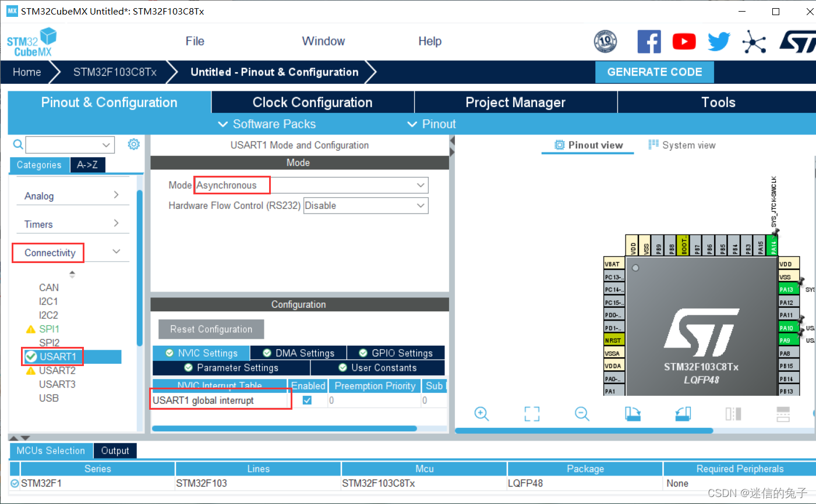Switch to the A->Z tab

[x=87, y=165]
